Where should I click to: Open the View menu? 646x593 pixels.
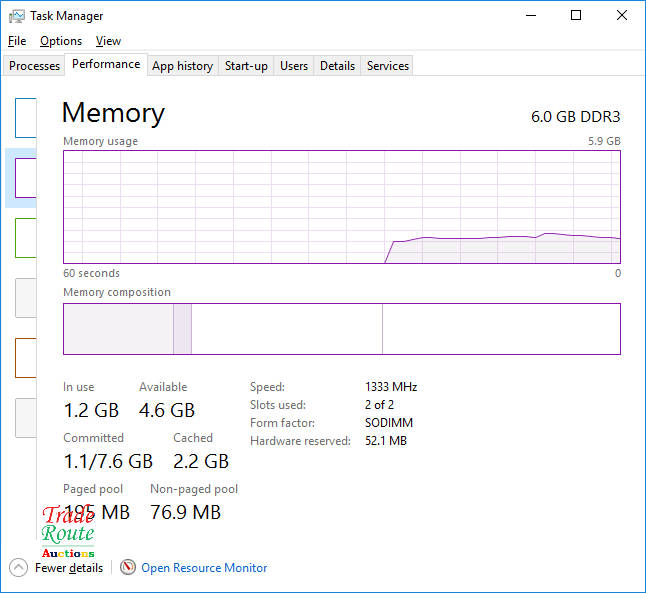[x=108, y=41]
